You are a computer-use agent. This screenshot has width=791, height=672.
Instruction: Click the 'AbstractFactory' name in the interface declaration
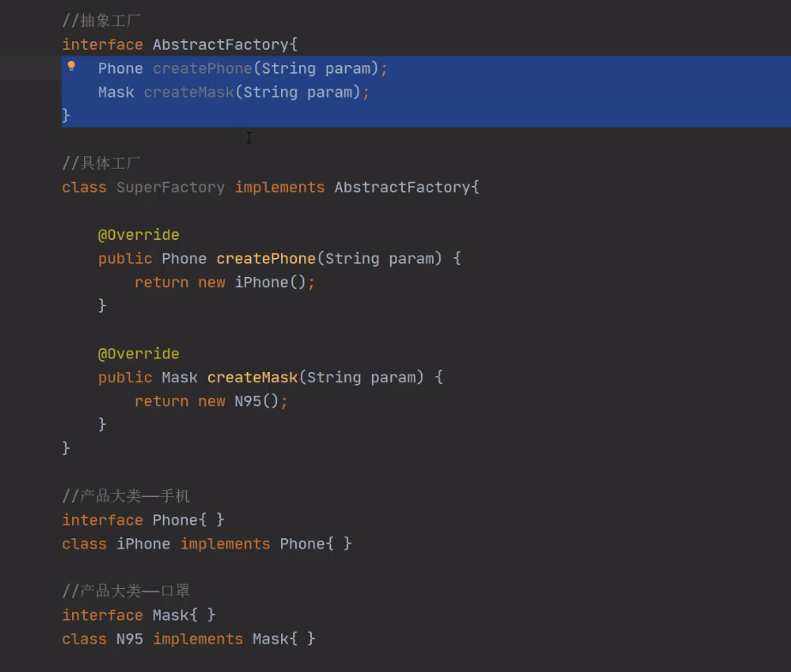tap(221, 45)
